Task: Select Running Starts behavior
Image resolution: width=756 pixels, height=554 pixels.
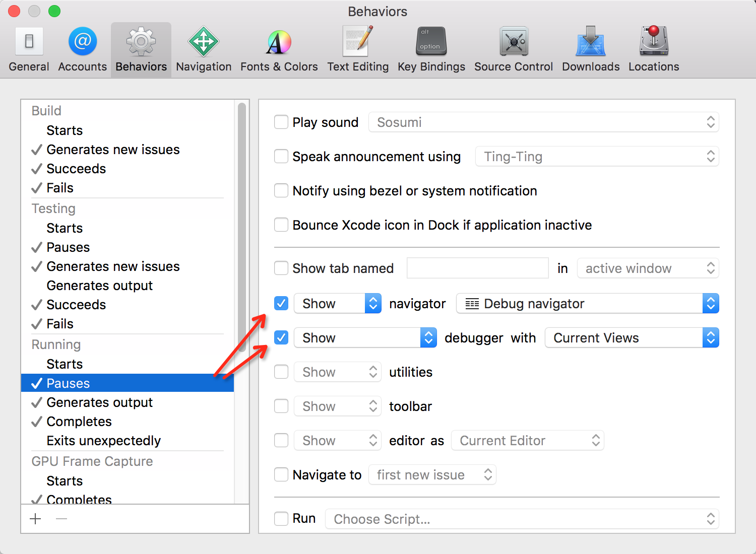Action: click(128, 364)
